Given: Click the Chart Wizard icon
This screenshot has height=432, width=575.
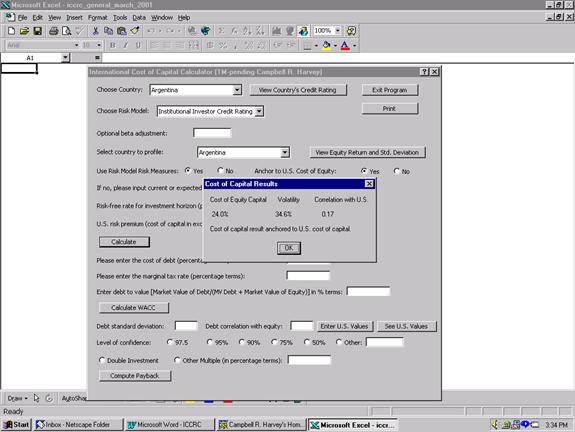Looking at the screenshot, I should [276, 31].
